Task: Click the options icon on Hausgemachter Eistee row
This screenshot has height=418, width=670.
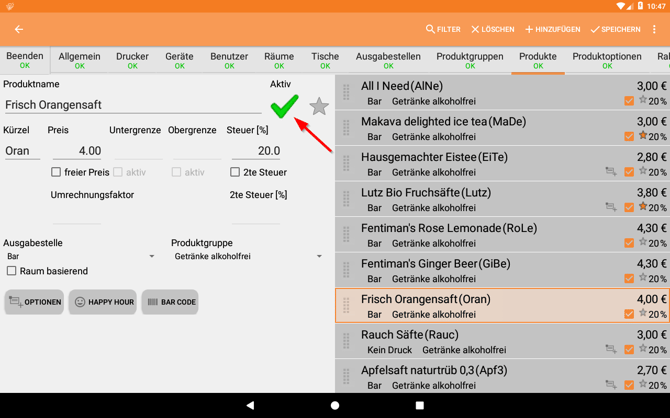Action: click(x=610, y=172)
